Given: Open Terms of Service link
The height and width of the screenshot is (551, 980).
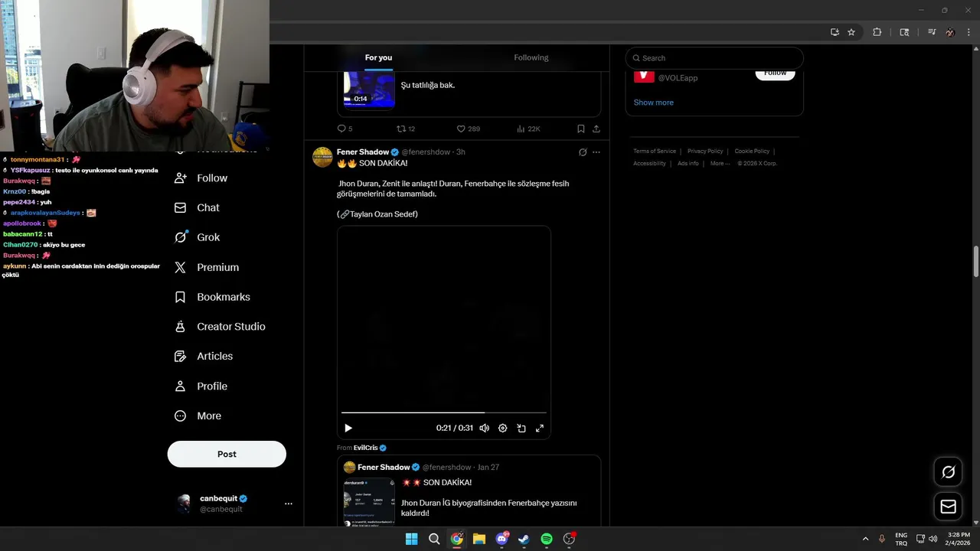Looking at the screenshot, I should 655,152.
